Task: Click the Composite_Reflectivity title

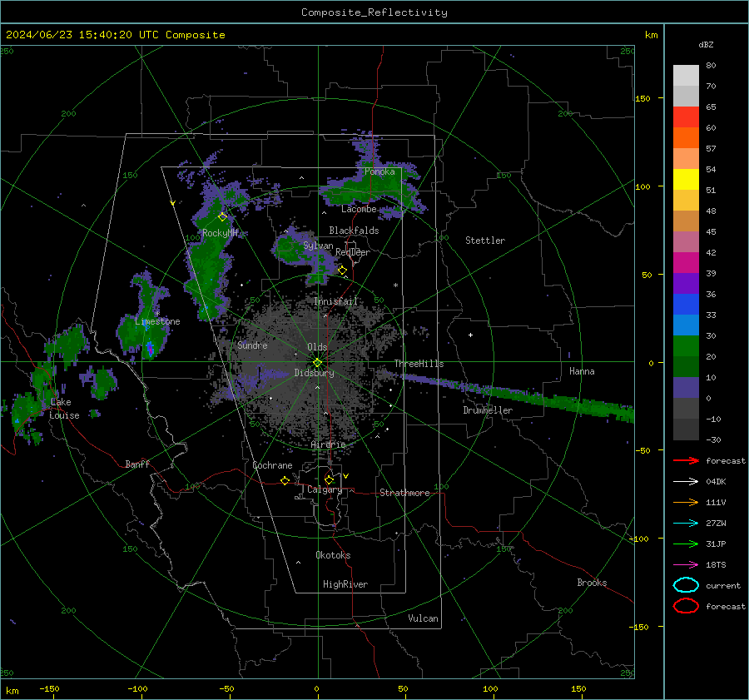Action: tap(374, 12)
